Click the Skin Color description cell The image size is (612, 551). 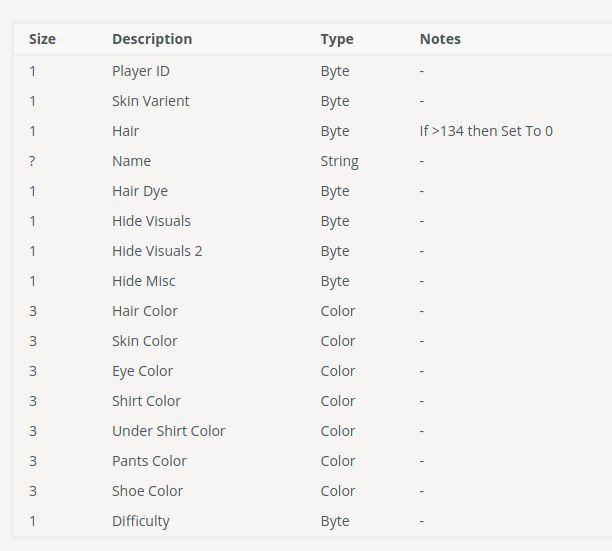pos(144,341)
